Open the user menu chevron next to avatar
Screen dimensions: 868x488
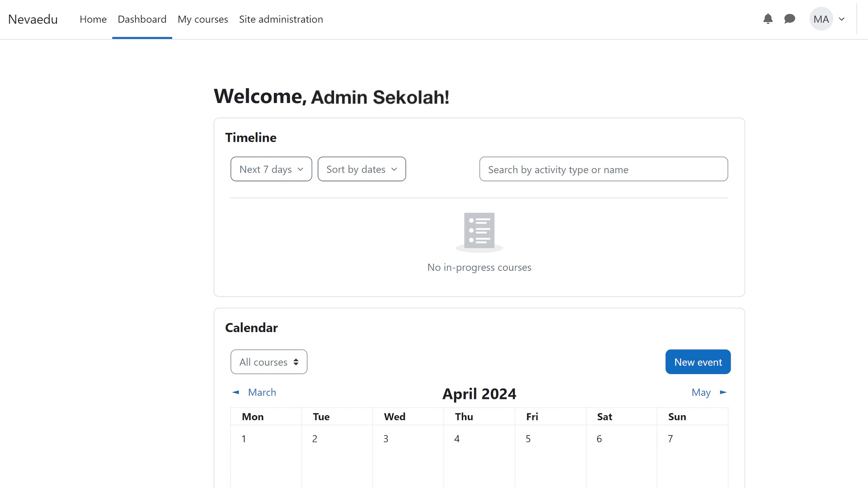tap(842, 19)
